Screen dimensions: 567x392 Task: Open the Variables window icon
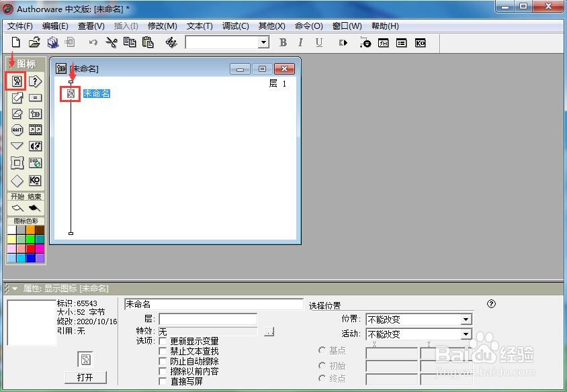click(x=401, y=43)
